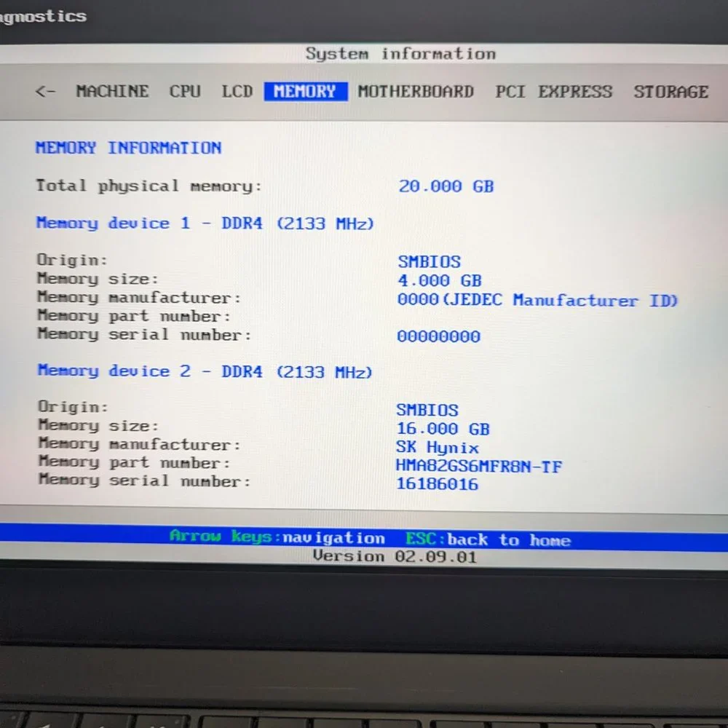728x728 pixels.
Task: Switch to the MOTHERBOARD tab
Action: click(x=416, y=92)
